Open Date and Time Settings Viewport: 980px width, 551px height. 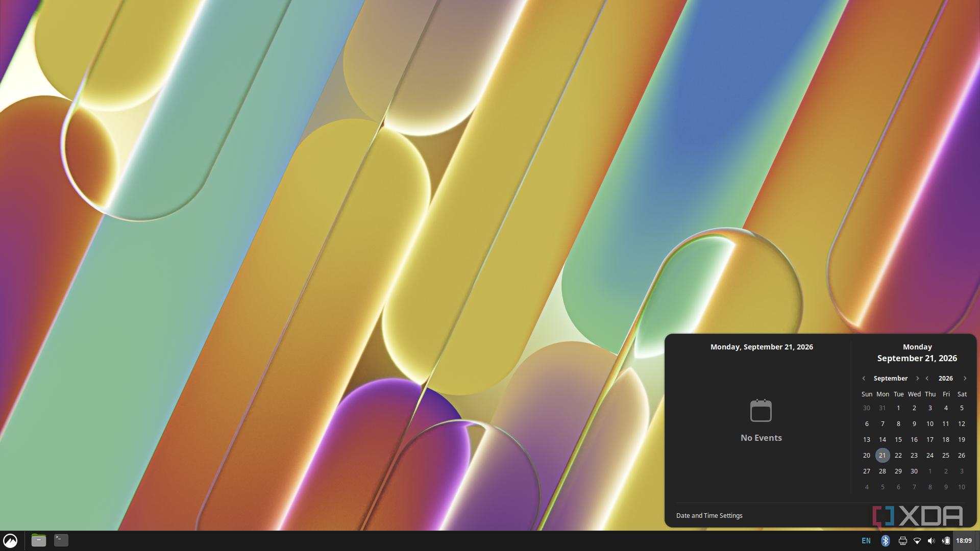tap(709, 516)
